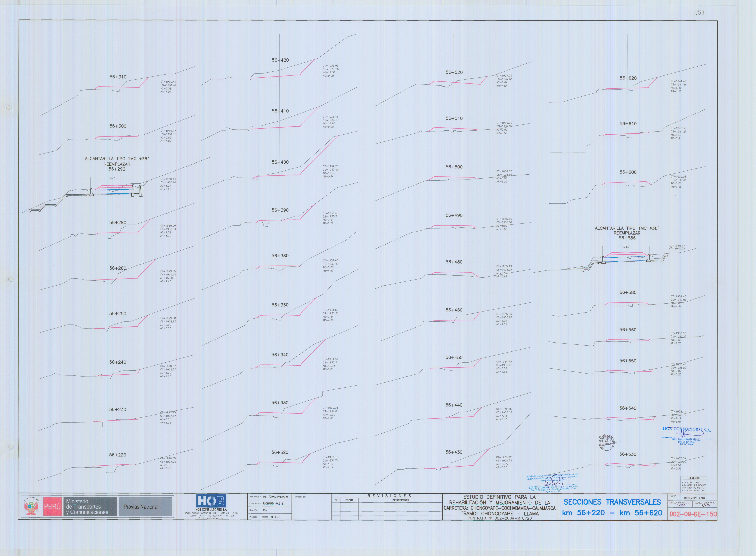Click 'Ing. TOMAS PALMA M.' in title block
Screen dimensions: 756x556
click(x=276, y=497)
